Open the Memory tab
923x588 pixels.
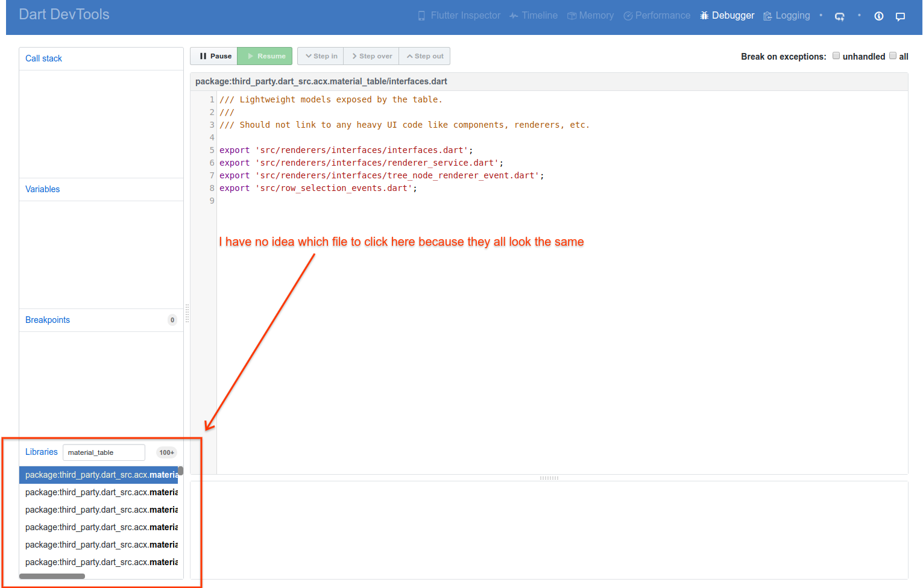coord(590,16)
